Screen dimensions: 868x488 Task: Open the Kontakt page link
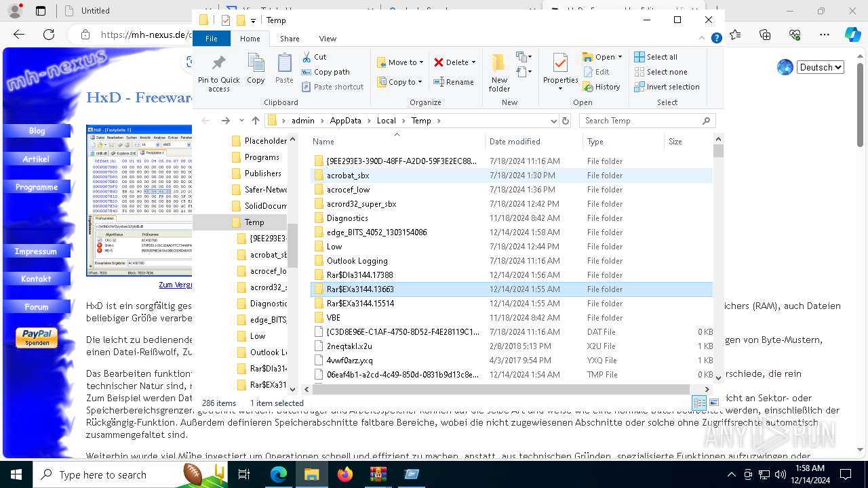[36, 279]
